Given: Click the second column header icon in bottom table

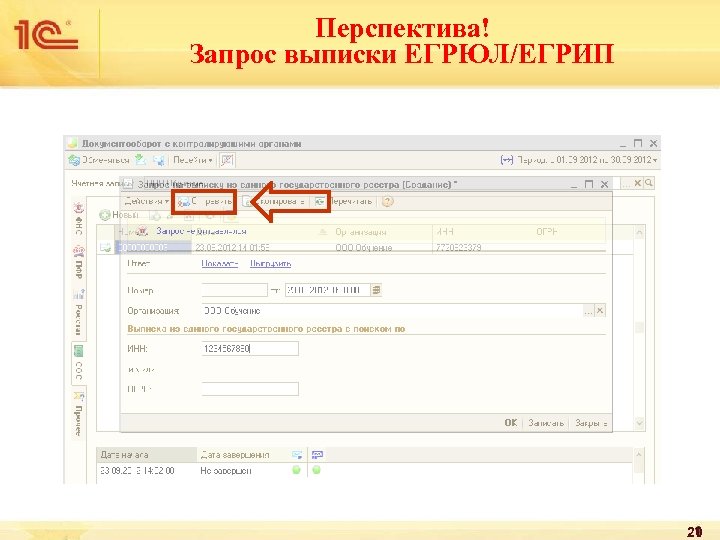Looking at the screenshot, I should click(x=317, y=455).
